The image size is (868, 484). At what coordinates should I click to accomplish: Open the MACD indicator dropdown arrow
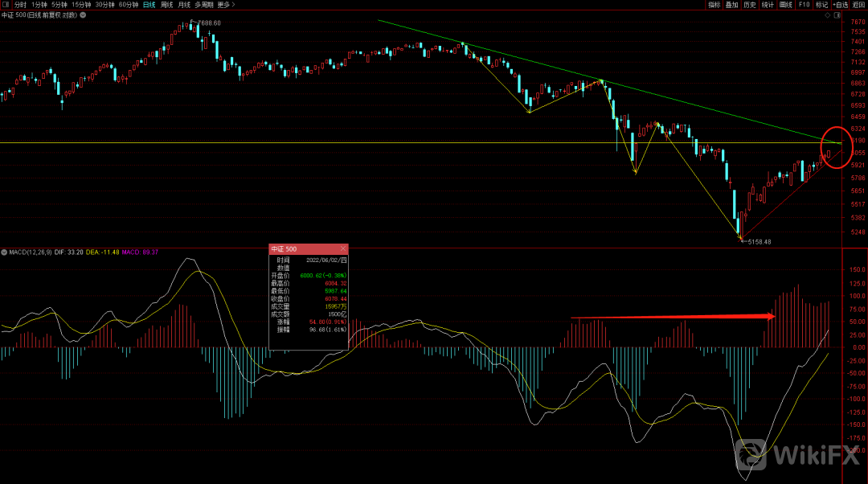[x=3, y=252]
